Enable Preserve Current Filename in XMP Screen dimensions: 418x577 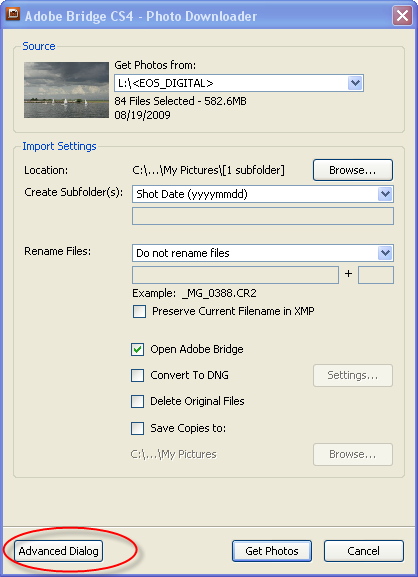(139, 312)
